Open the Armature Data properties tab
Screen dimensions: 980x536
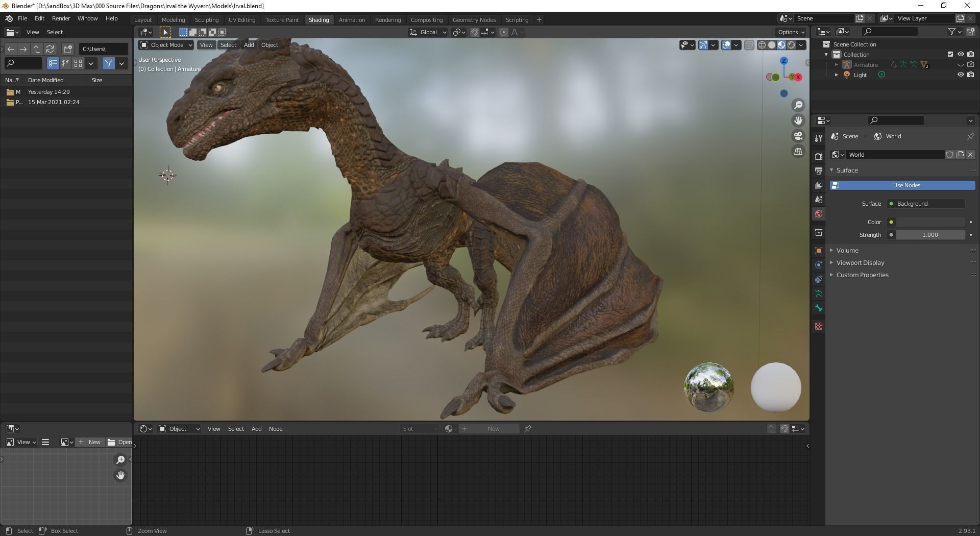(x=819, y=294)
